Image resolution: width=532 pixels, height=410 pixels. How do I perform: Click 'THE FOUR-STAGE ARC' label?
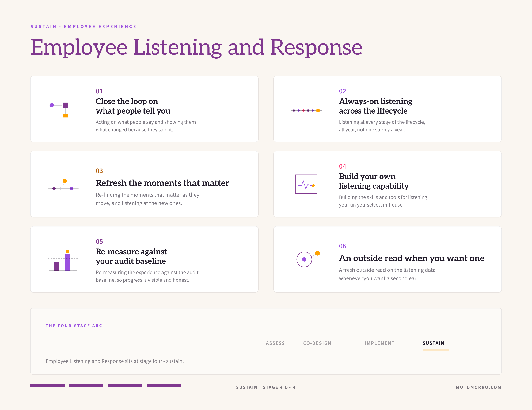pos(74,326)
